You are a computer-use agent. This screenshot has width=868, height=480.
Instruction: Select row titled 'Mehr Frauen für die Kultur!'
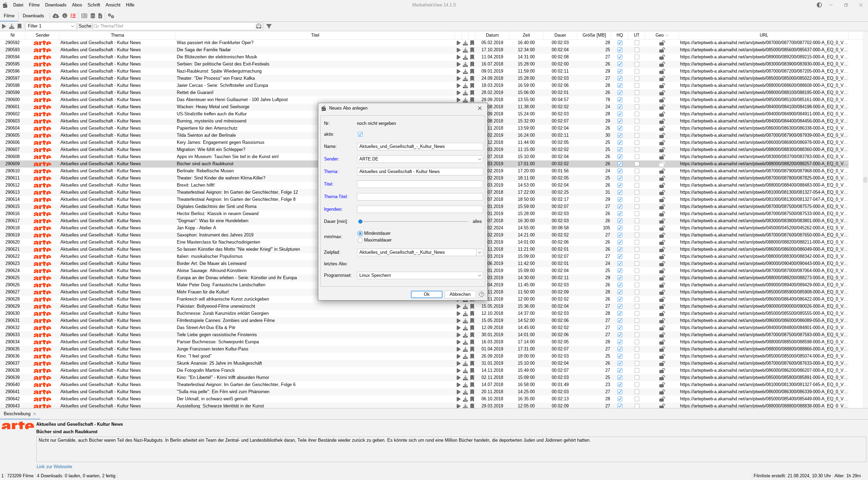(203, 292)
